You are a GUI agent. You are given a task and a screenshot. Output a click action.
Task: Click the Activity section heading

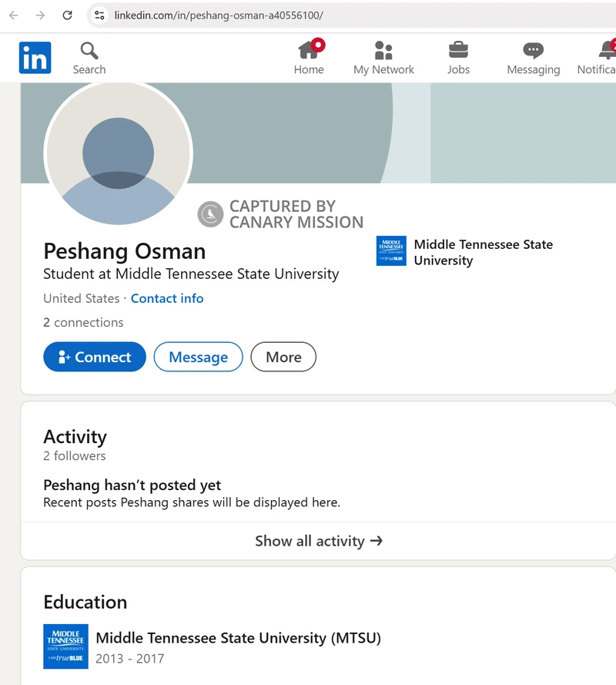pyautogui.click(x=75, y=437)
